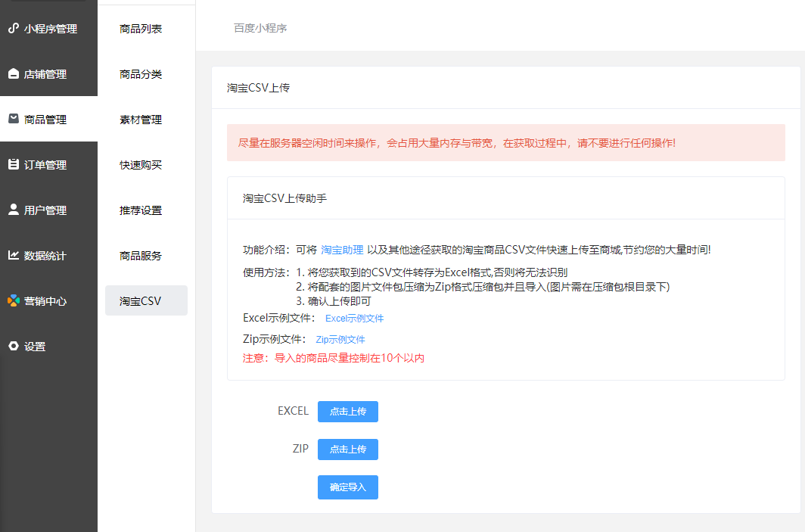Switch to the 百度小程序 tab
Image resolution: width=805 pixels, height=532 pixels.
[x=260, y=28]
